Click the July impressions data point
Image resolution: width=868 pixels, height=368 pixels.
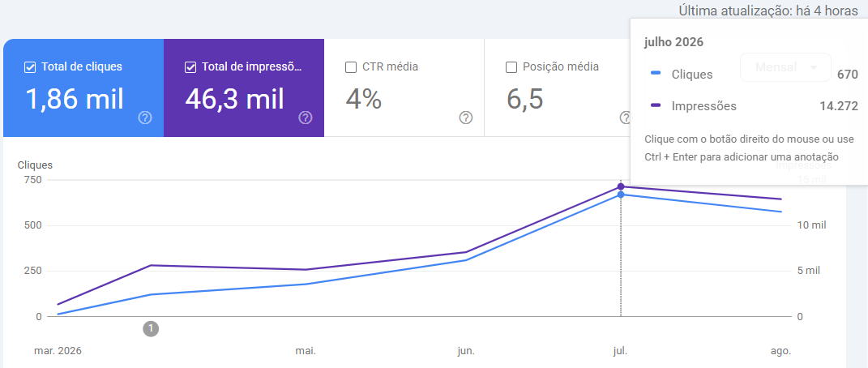pyautogui.click(x=621, y=186)
